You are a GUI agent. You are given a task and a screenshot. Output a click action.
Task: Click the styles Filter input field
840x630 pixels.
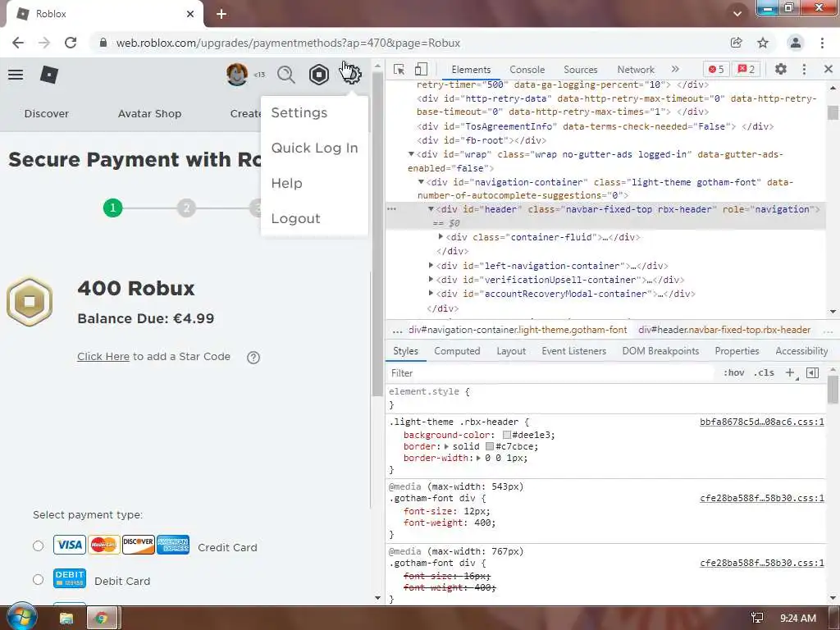coord(552,373)
